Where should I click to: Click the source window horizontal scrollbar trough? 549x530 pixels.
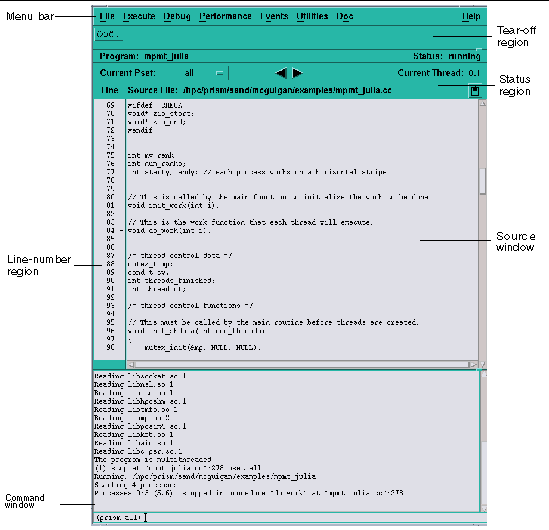coord(302,364)
